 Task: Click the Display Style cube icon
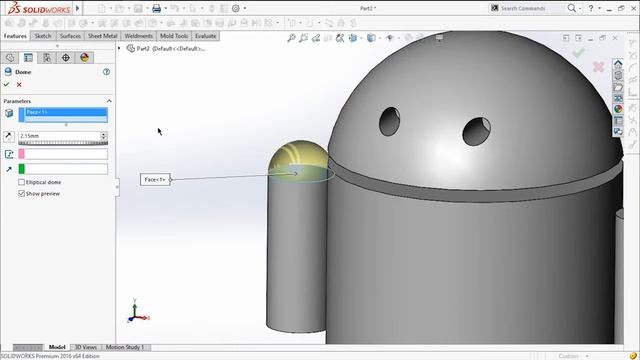[x=371, y=38]
